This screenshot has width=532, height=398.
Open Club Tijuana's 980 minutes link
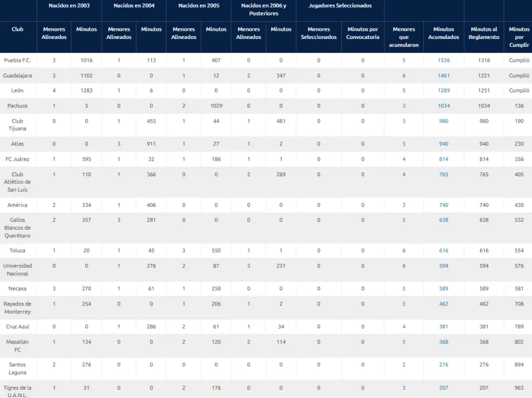coord(443,121)
